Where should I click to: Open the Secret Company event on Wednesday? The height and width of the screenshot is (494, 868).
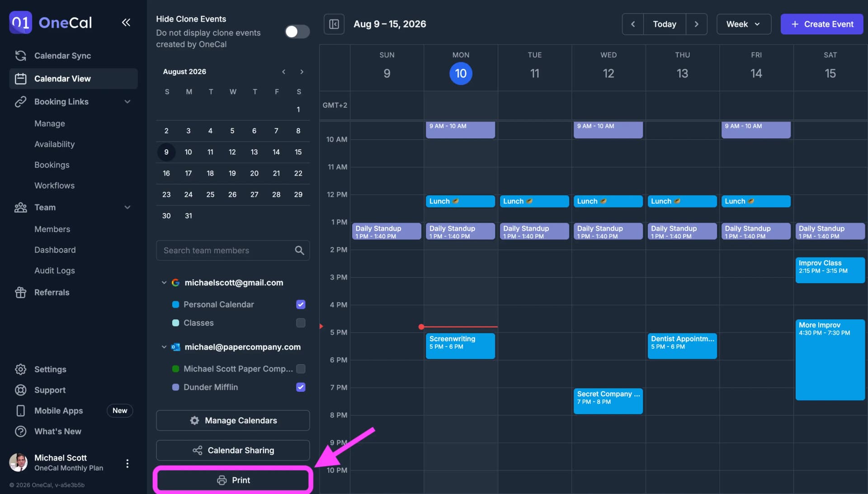608,401
